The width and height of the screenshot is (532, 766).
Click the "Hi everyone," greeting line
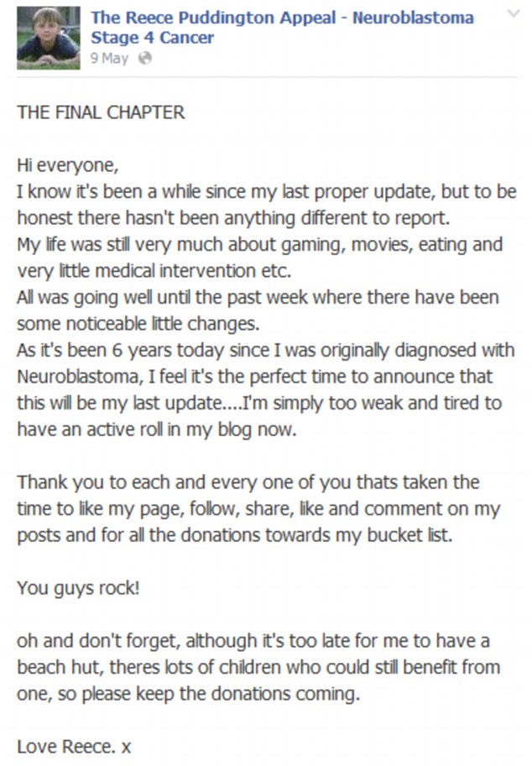[x=68, y=165]
